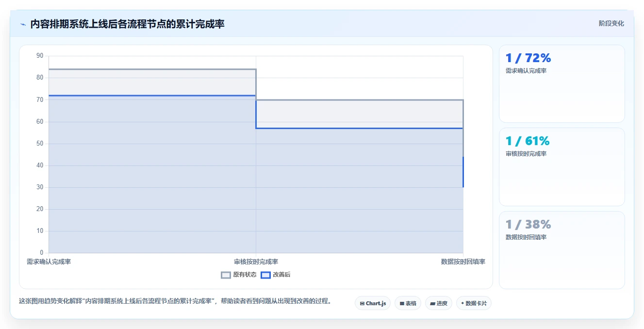Click the lightning icon beside the title

[23, 24]
